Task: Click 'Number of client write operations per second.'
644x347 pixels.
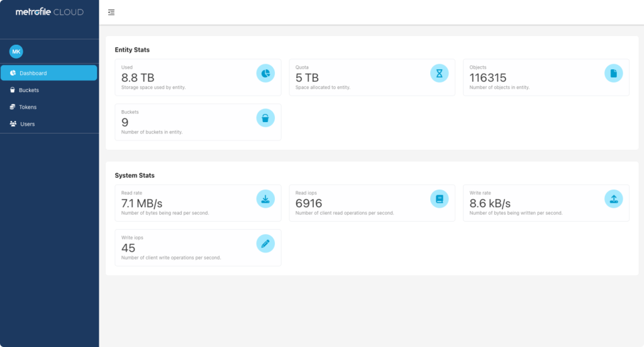Action: click(171, 258)
